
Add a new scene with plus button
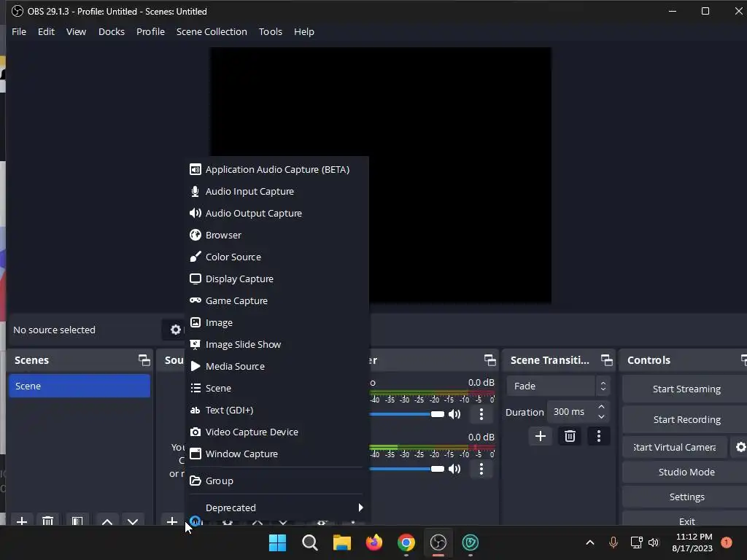21,521
